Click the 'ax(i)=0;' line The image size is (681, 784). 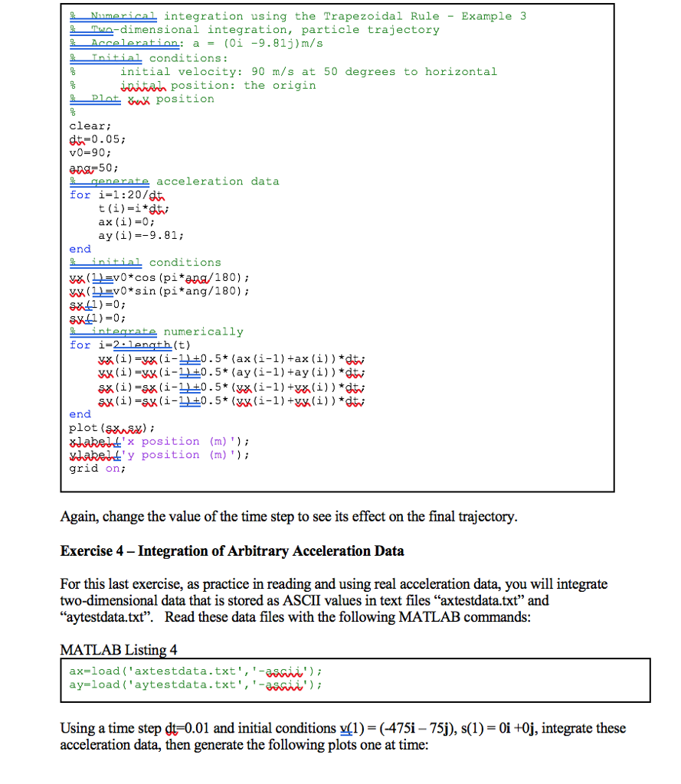point(126,221)
